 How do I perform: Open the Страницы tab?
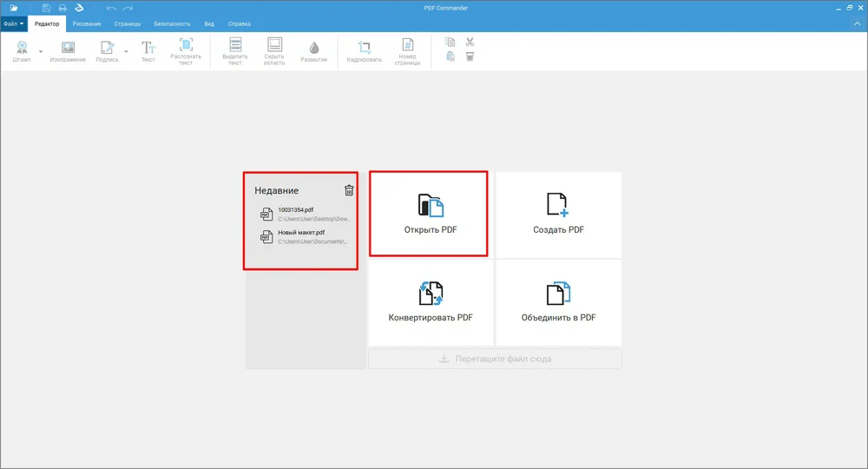coord(128,23)
